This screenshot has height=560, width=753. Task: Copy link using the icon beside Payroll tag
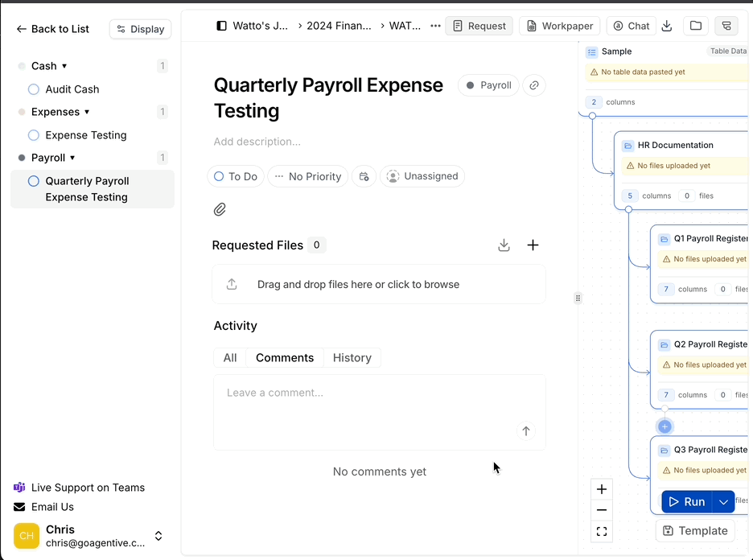pos(533,84)
